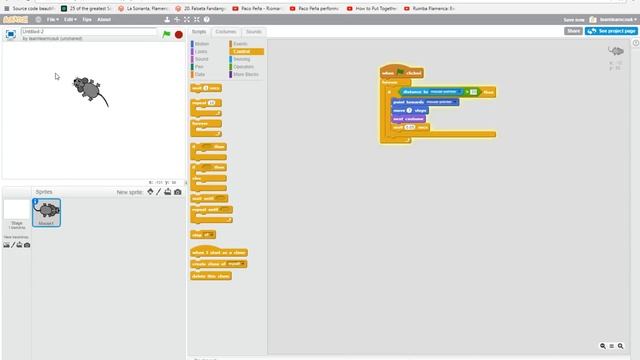Choose new sprite from library icon
The height and width of the screenshot is (360, 640).
click(x=151, y=192)
